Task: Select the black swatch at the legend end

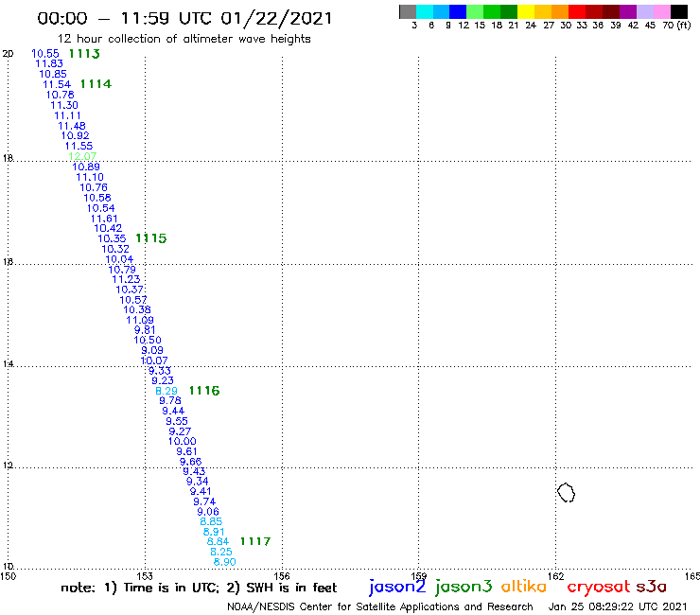Action: coord(679,11)
